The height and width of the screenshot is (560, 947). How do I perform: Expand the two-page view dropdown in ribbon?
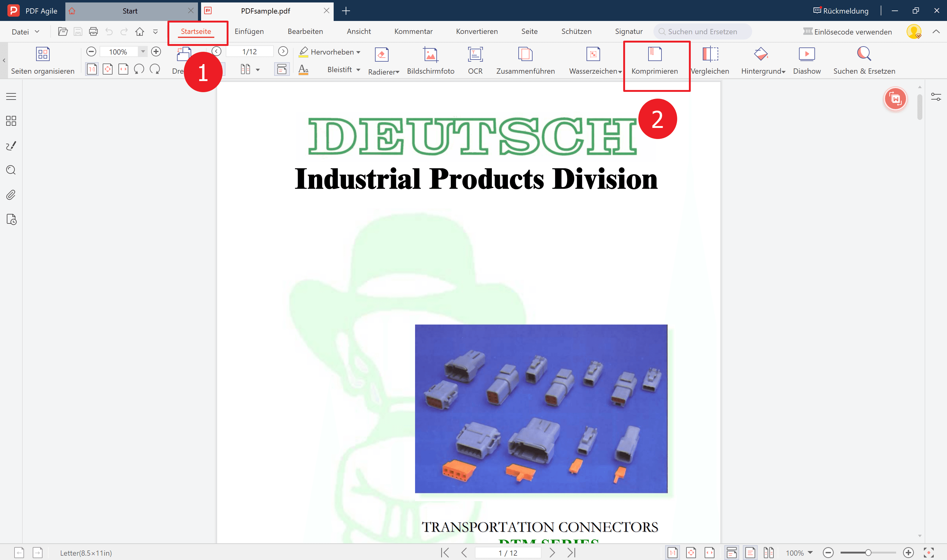258,70
